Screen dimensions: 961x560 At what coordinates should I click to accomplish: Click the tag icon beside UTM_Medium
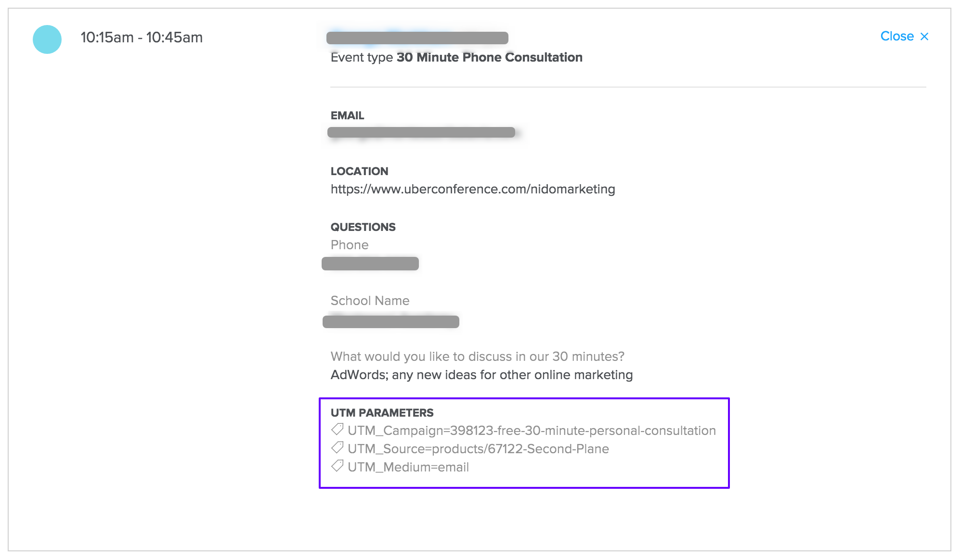coord(338,466)
